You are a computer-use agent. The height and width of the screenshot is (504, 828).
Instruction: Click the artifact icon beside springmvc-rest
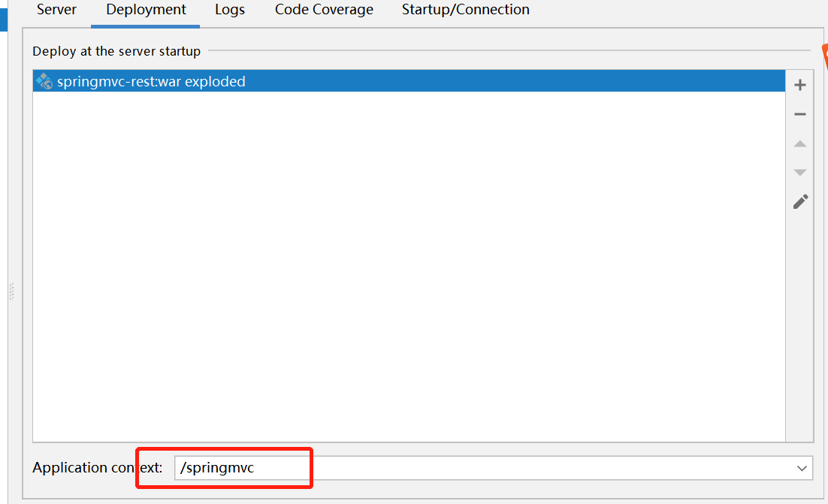(44, 81)
